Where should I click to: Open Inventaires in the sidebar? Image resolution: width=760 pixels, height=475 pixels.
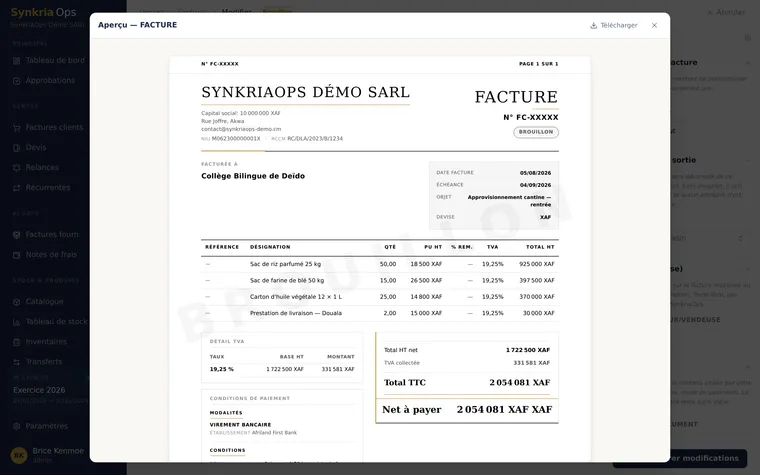pyautogui.click(x=40, y=342)
